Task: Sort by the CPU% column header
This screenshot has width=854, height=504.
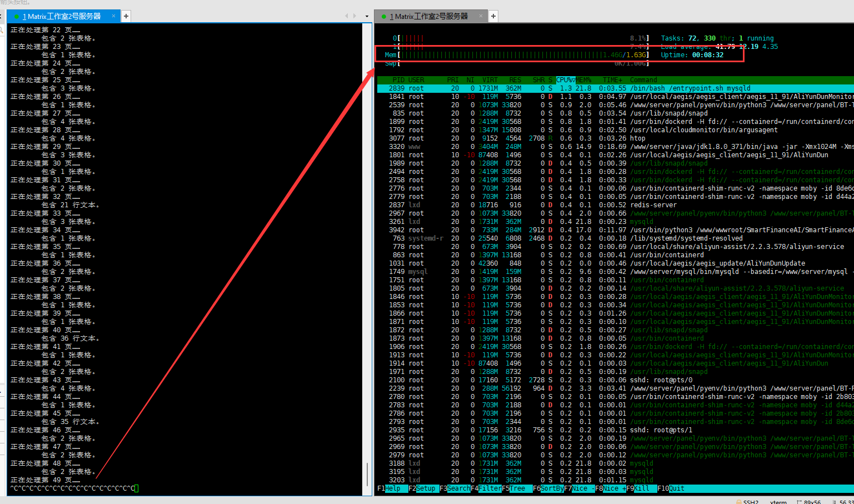Action: click(566, 80)
